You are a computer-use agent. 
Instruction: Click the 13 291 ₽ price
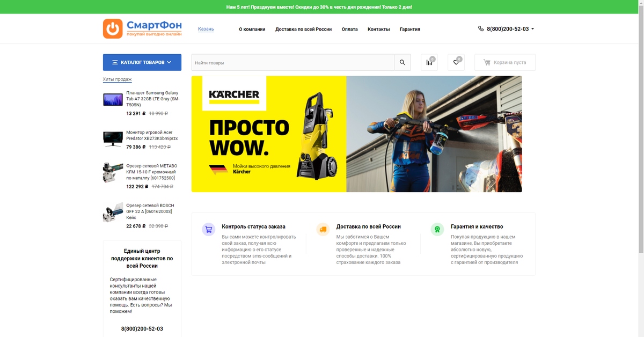[x=136, y=114]
